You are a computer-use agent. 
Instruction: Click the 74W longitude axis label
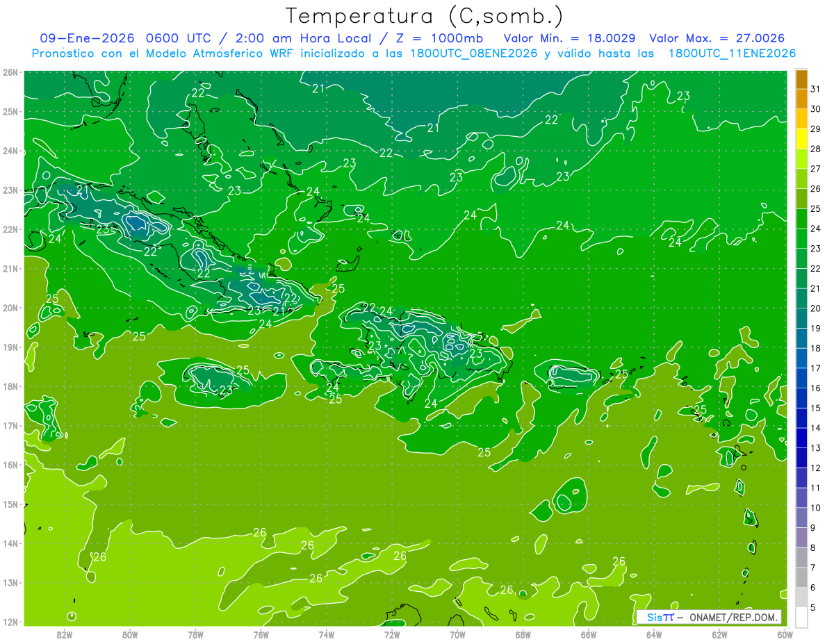[x=326, y=634]
